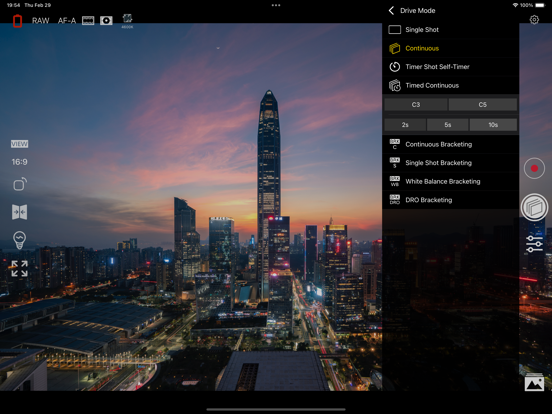552x414 pixels.
Task: Select Single Shot drive mode
Action: click(450, 30)
